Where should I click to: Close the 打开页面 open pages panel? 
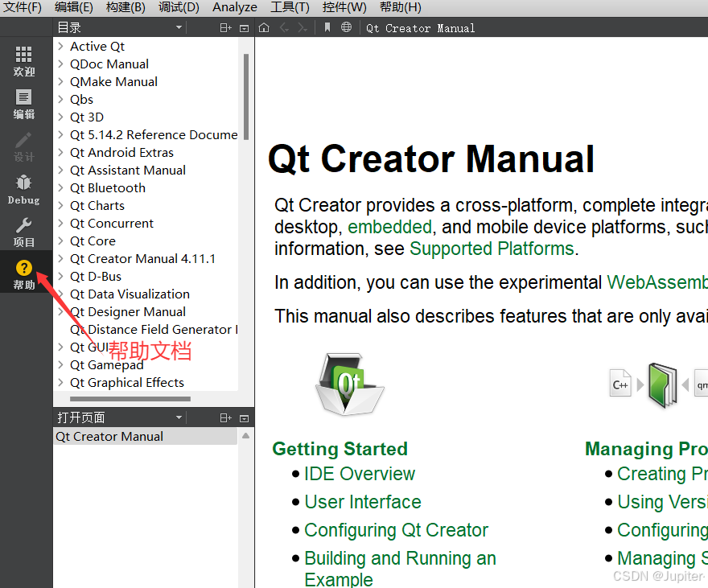pyautogui.click(x=245, y=418)
